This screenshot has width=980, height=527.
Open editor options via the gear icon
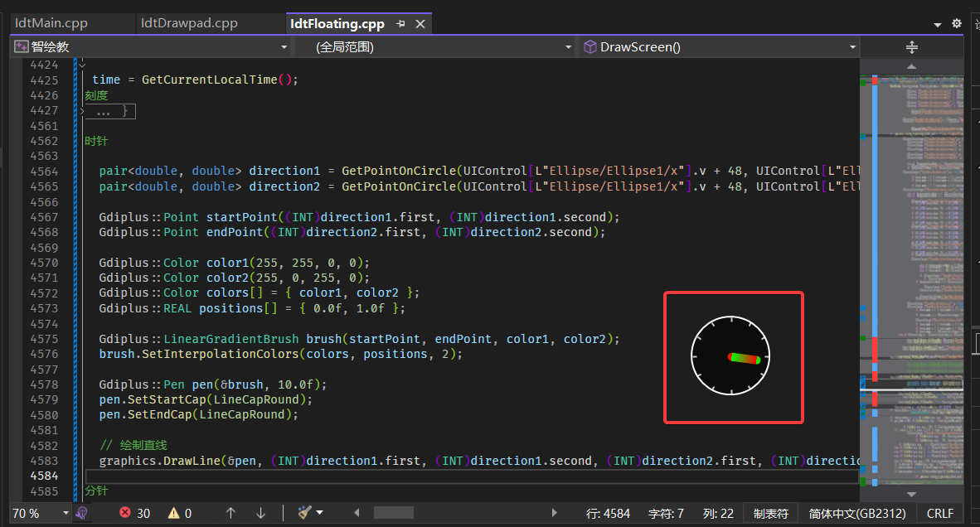[x=955, y=22]
